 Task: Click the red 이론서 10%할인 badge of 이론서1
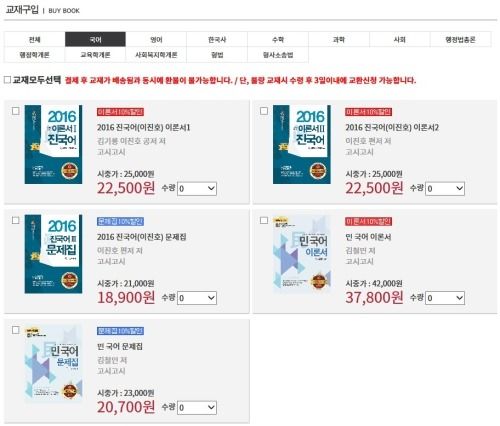120,112
